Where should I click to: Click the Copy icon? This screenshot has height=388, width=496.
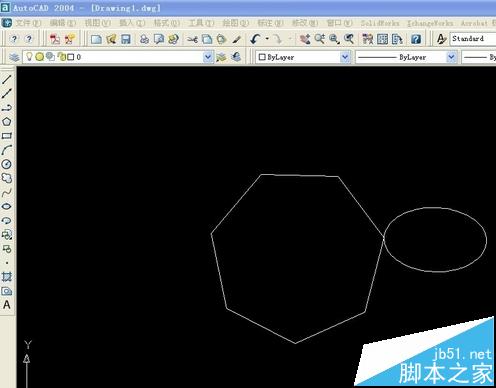coord(207,39)
